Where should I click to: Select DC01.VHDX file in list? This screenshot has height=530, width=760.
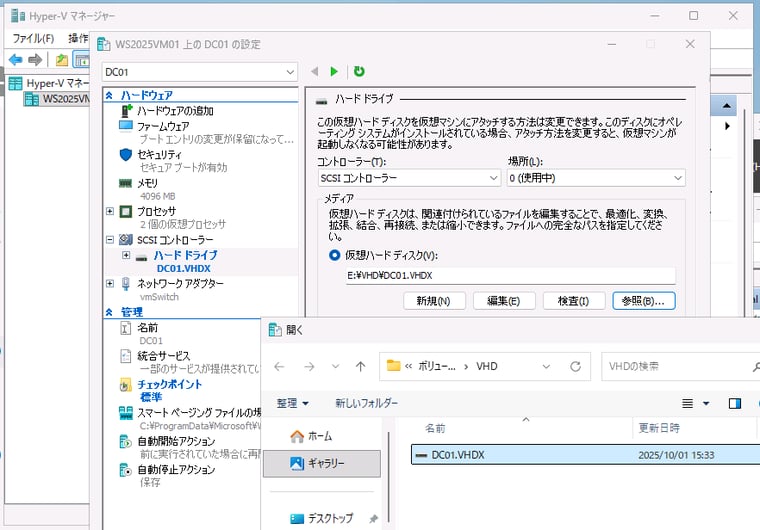pos(586,455)
